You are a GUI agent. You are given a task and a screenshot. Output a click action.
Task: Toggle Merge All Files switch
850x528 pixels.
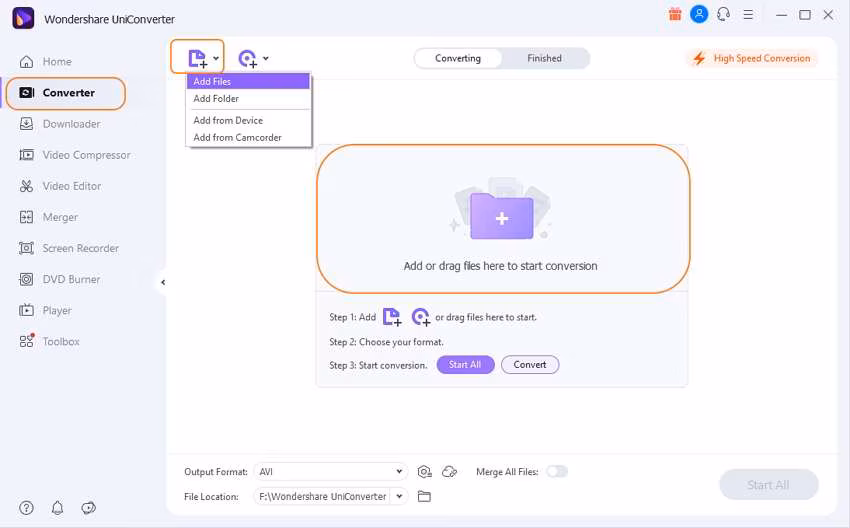click(x=557, y=472)
